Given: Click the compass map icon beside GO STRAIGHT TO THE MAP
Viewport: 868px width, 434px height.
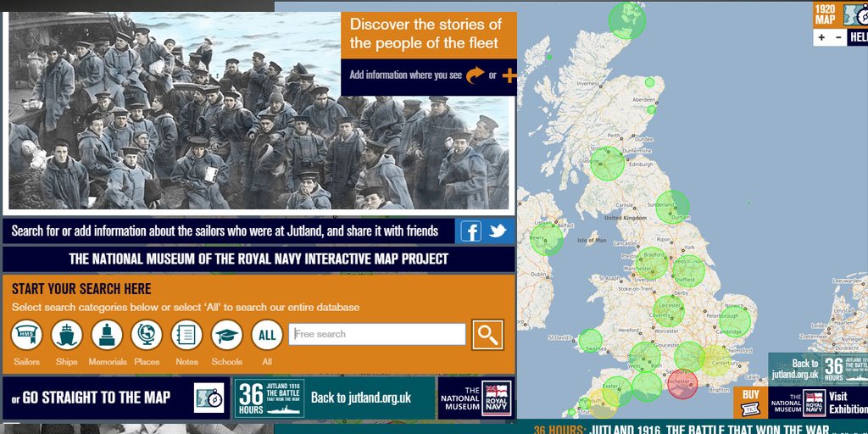Looking at the screenshot, I should 209,398.
